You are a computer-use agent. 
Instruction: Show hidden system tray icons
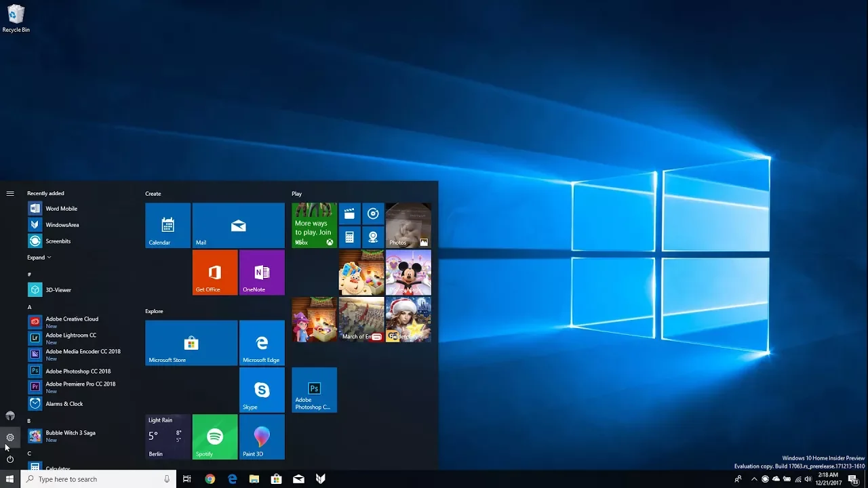pos(753,479)
